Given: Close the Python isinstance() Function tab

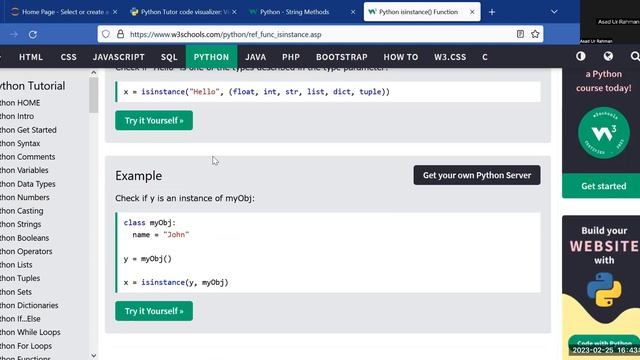Looking at the screenshot, I should pyautogui.click(x=472, y=12).
